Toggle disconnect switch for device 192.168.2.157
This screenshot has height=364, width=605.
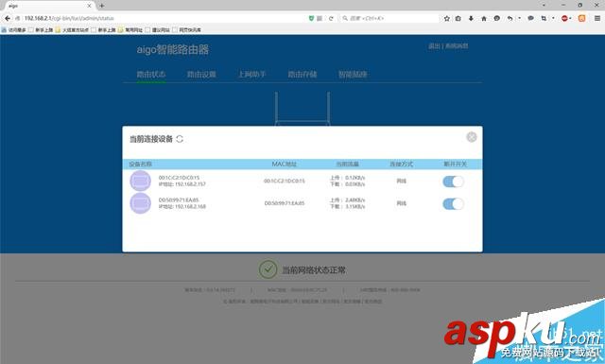click(x=453, y=182)
